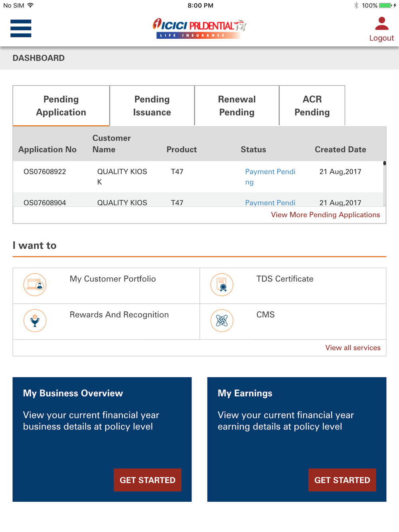Select application number OS07608904
399x532 pixels.
[x=45, y=203]
